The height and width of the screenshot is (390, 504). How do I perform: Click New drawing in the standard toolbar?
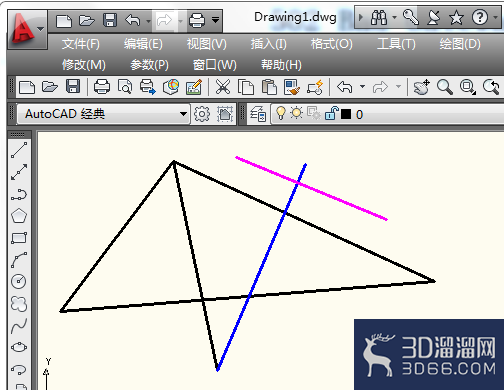pos(27,87)
